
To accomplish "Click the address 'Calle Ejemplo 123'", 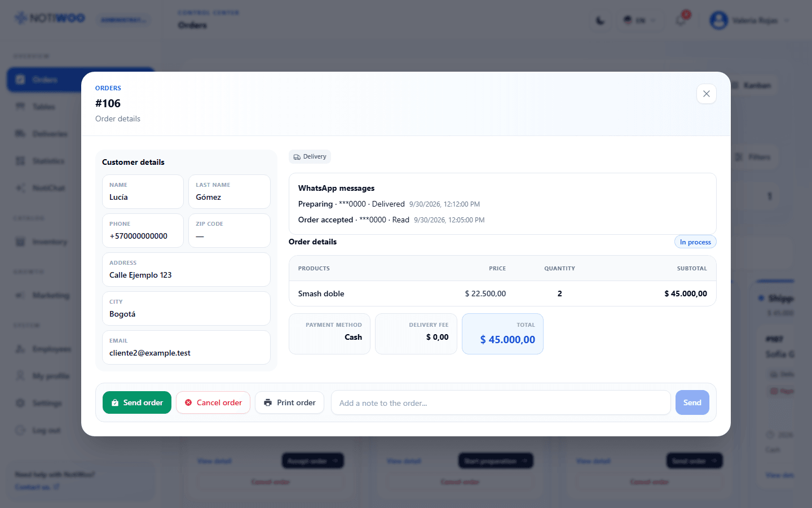I will pyautogui.click(x=140, y=275).
